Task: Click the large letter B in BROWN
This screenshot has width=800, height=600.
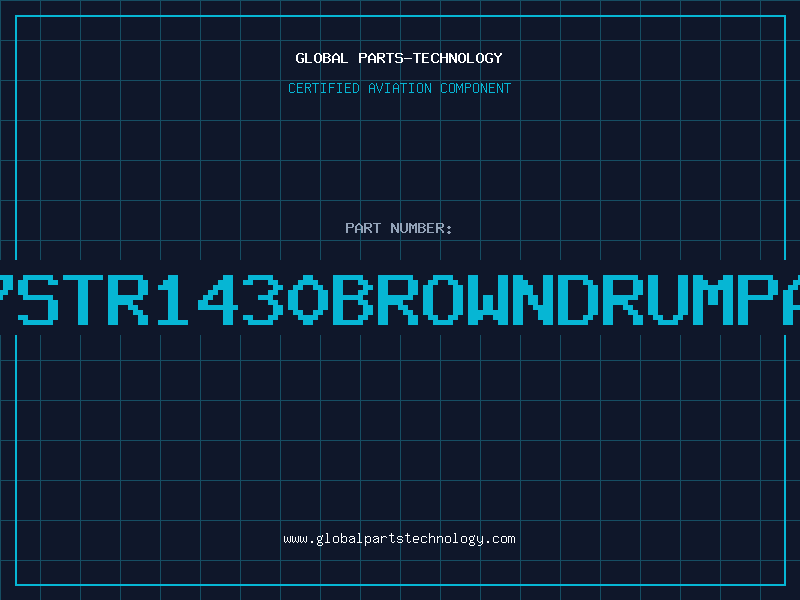Action: [353, 299]
